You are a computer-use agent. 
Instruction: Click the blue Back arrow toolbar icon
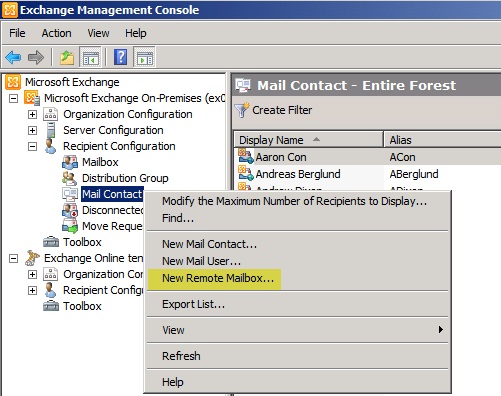(13, 57)
